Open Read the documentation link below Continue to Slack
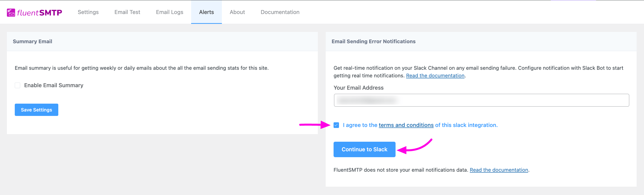This screenshot has height=195, width=644. (499, 170)
